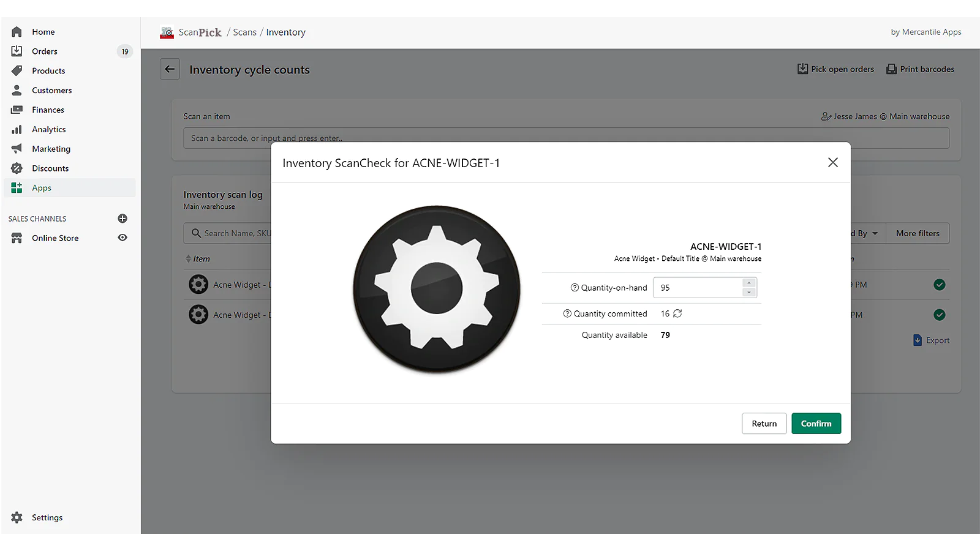The image size is (980, 551).
Task: Expand the Sort By dropdown
Action: pos(867,233)
